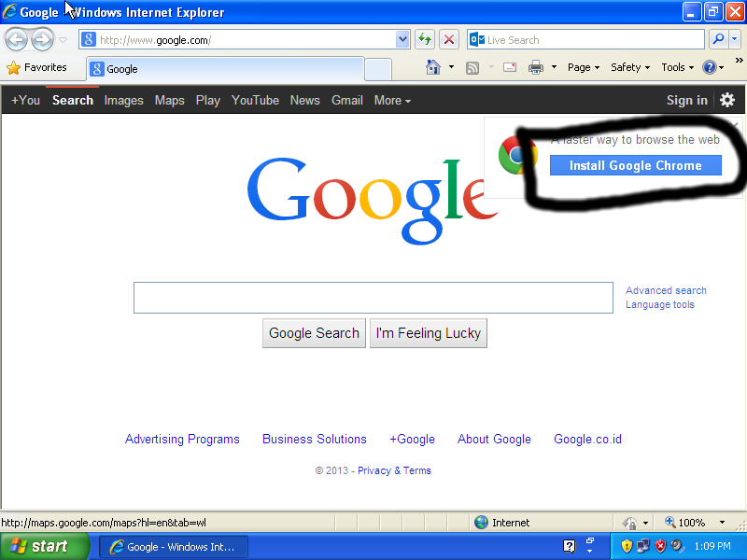Select the Google browser tab

[225, 69]
